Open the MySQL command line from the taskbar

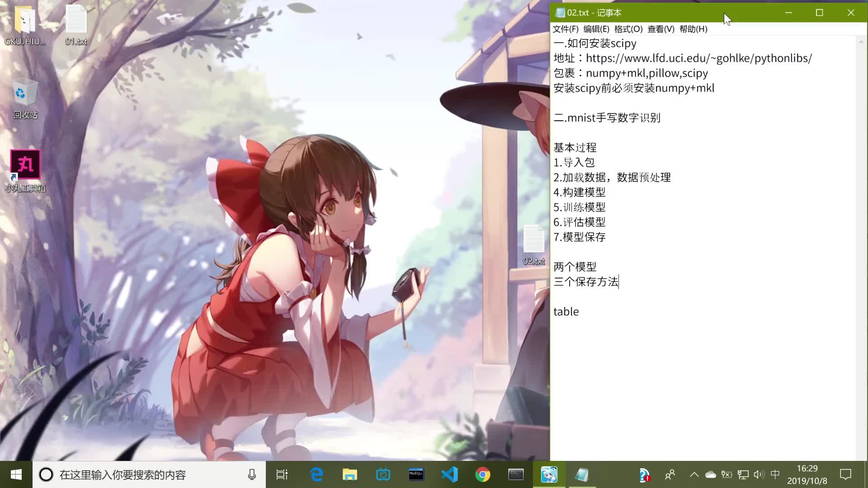415,475
